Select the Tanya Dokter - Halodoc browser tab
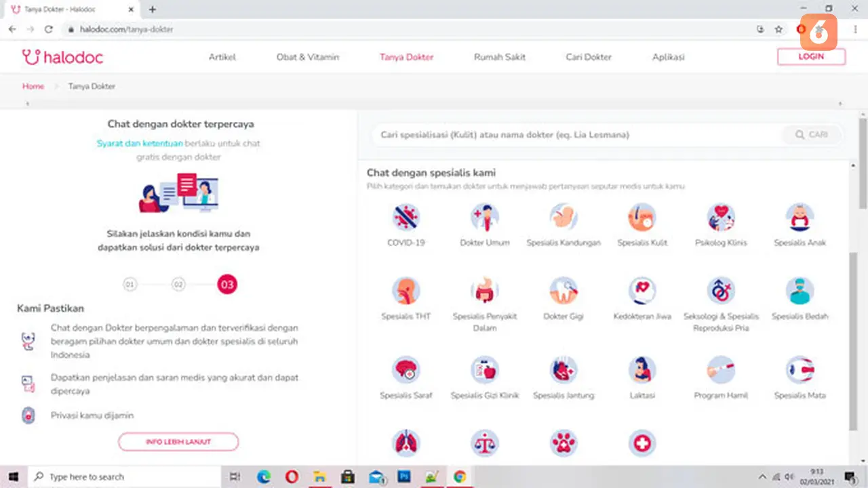Viewport: 868px width, 488px height. point(71,9)
